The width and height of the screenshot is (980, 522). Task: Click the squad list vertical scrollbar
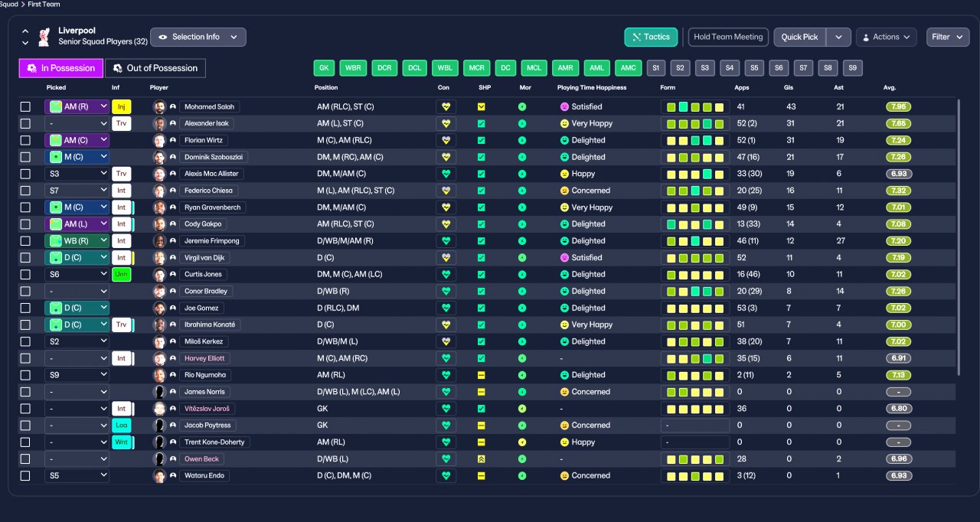959,237
